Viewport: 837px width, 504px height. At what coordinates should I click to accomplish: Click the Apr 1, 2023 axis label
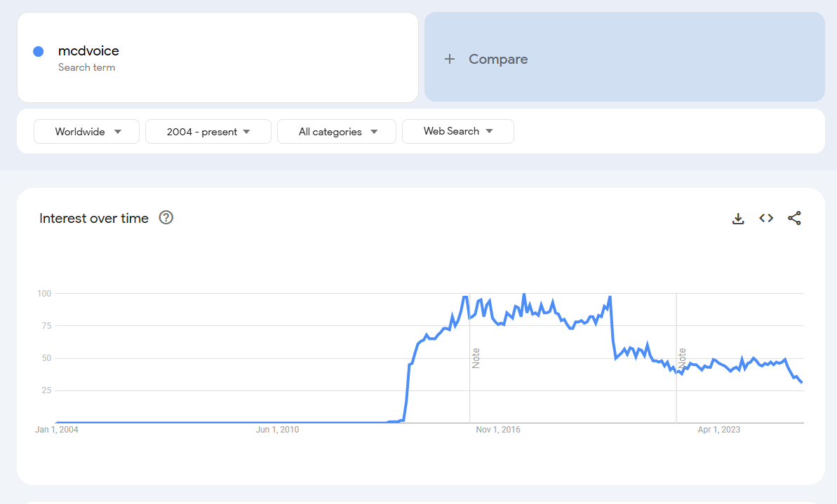[x=719, y=430]
